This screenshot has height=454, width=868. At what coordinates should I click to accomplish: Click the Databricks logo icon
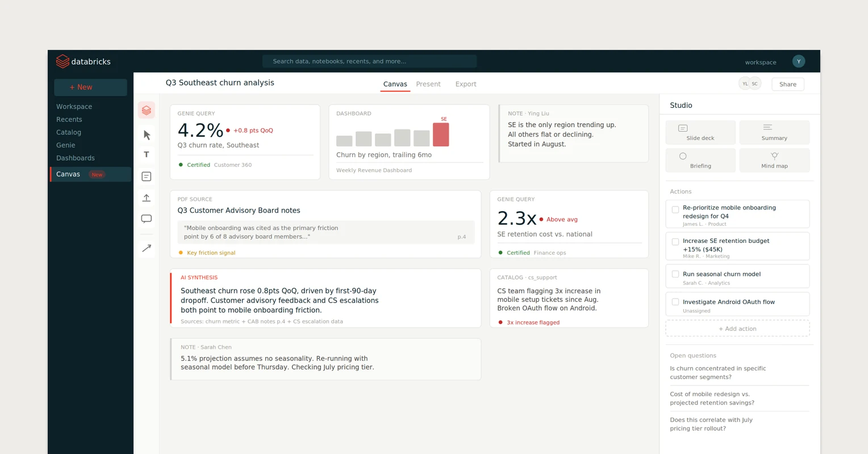click(62, 61)
